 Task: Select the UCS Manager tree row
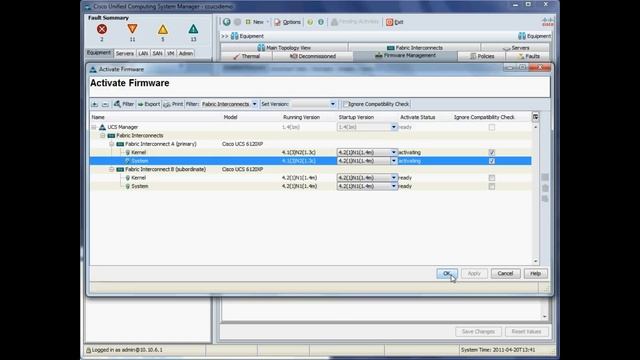(310, 127)
